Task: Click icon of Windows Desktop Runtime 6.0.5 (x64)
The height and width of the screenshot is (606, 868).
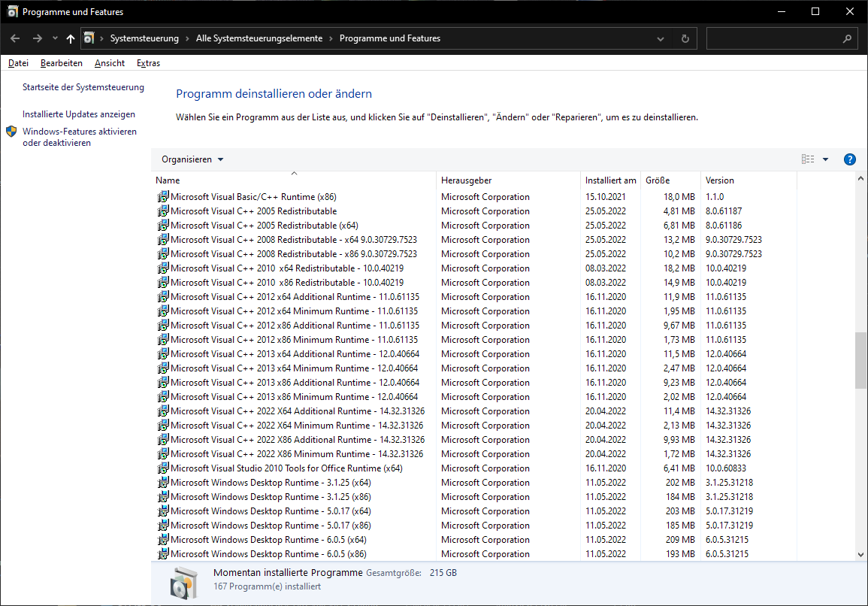Action: click(163, 540)
